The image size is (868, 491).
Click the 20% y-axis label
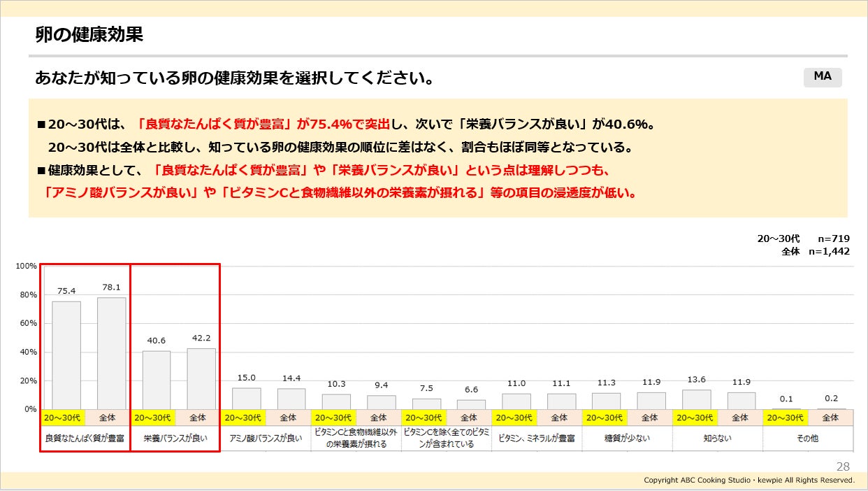coord(28,381)
